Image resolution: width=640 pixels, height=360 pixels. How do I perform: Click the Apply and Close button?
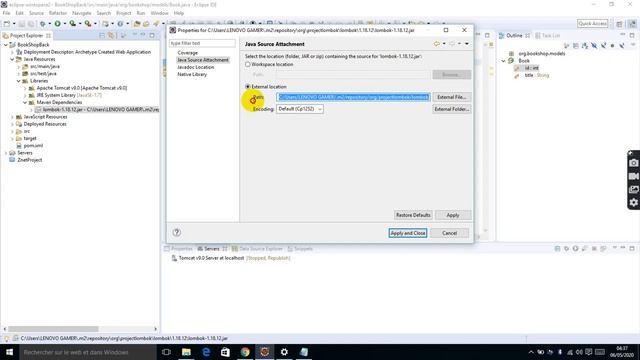[408, 233]
